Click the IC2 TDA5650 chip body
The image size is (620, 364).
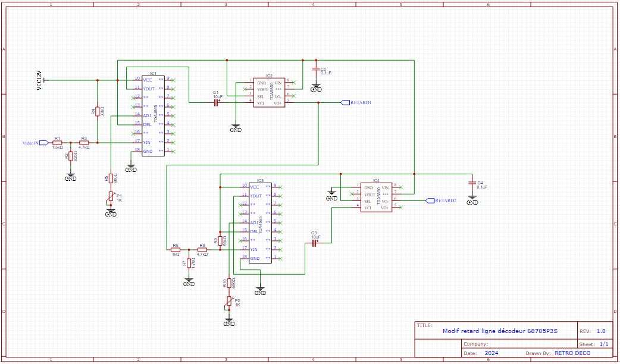(x=269, y=93)
